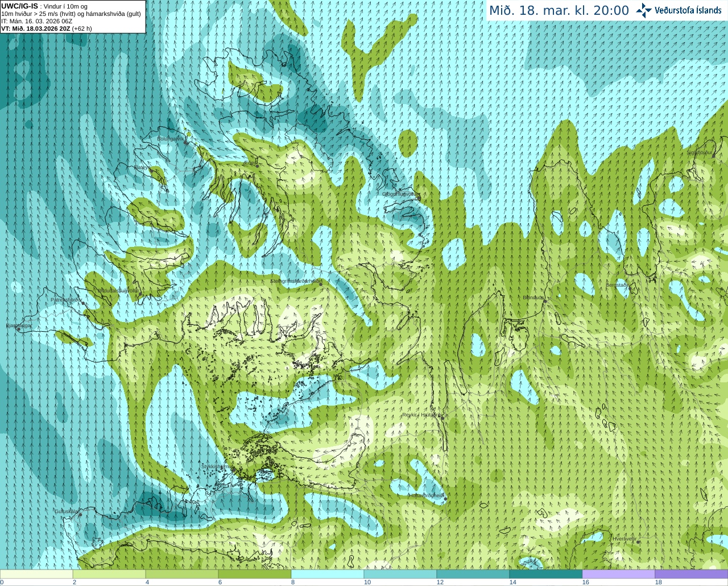Screen dimensions: 728x586
Task: Click the legend scale number 4
Action: pyautogui.click(x=147, y=582)
